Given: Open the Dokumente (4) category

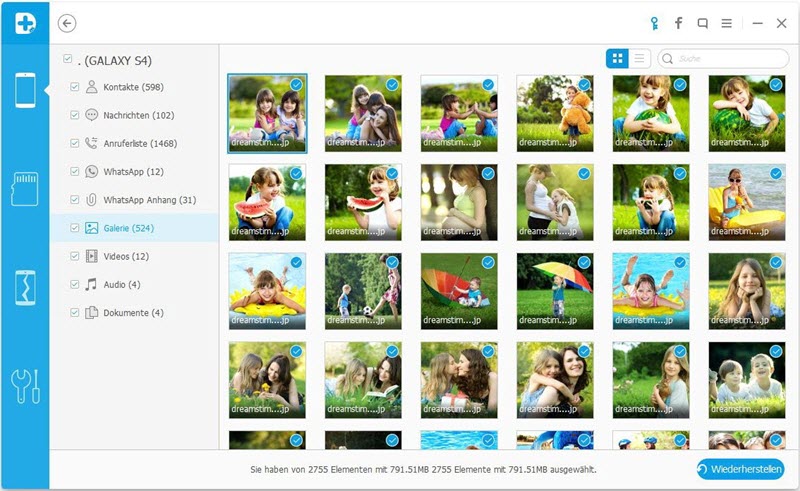Looking at the screenshot, I should pyautogui.click(x=133, y=312).
